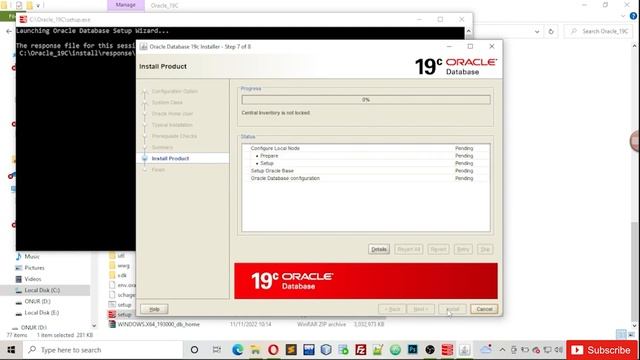This screenshot has height=360, width=640.
Task: Collapse the Explorer ribbon with the chevron
Action: (623, 16)
